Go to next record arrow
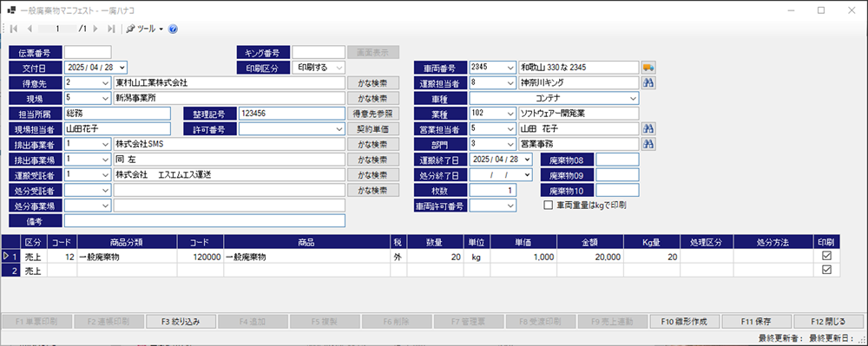 click(95, 29)
